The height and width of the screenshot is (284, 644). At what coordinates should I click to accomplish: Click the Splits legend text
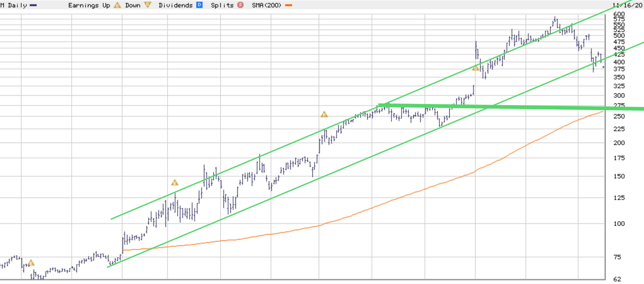(222, 5)
